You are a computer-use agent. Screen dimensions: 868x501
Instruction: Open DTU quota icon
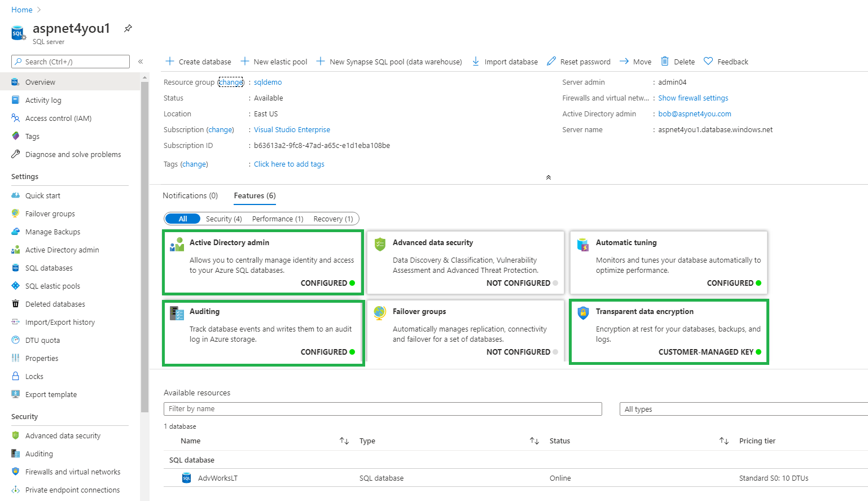point(15,340)
